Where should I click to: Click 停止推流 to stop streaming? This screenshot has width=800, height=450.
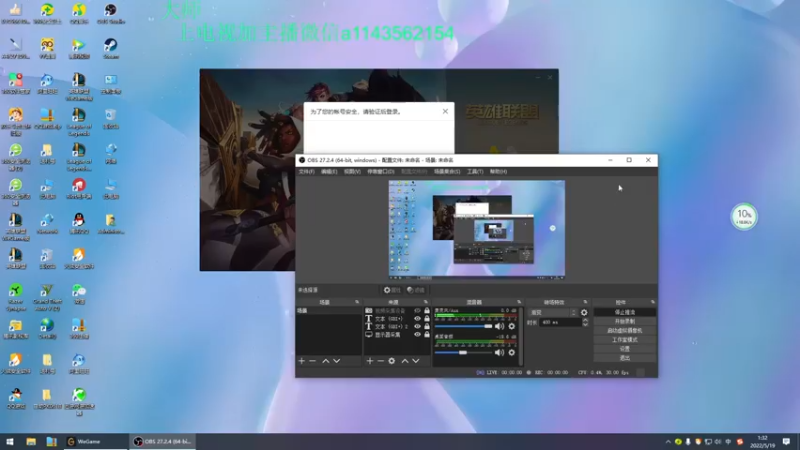tap(624, 312)
